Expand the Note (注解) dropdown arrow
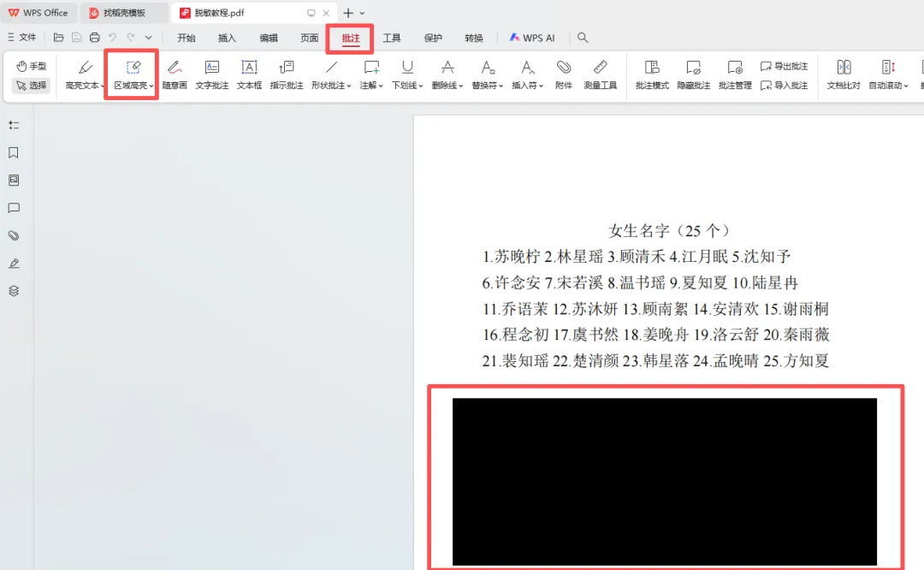924x570 pixels. 381,86
